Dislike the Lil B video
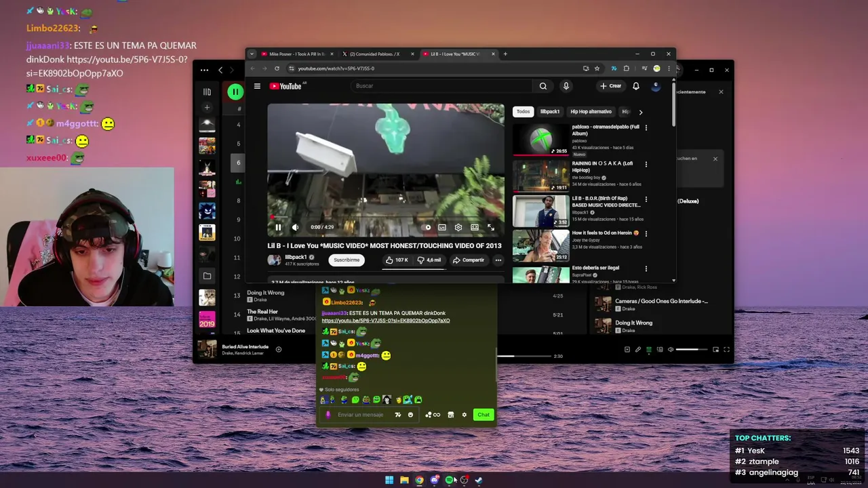This screenshot has width=868, height=488. click(429, 260)
